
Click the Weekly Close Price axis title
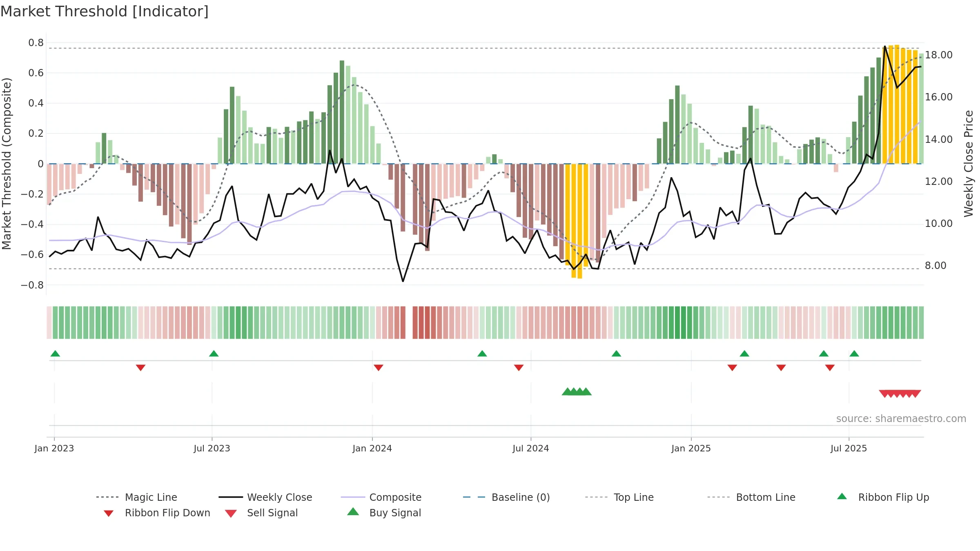tap(969, 163)
